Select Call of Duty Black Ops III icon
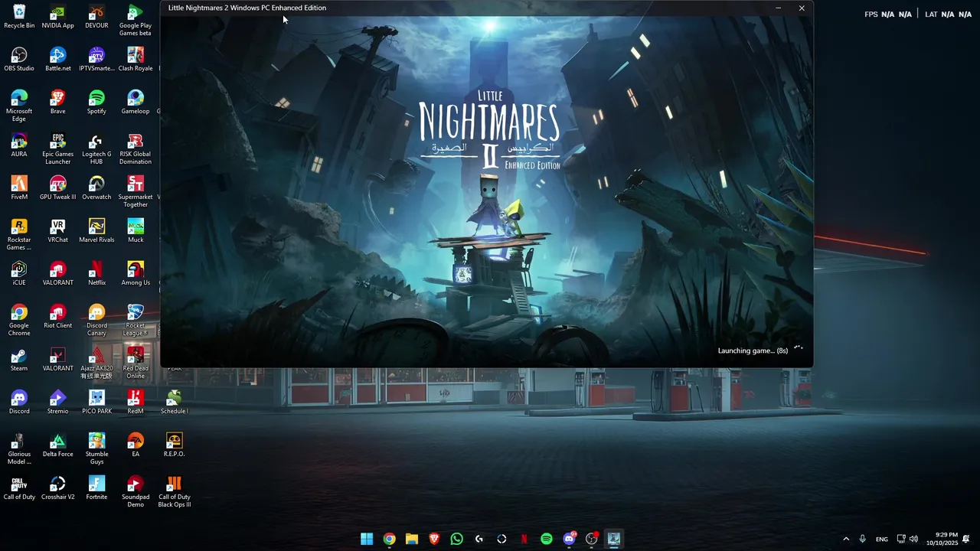Viewport: 980px width, 551px height. pyautogui.click(x=175, y=492)
